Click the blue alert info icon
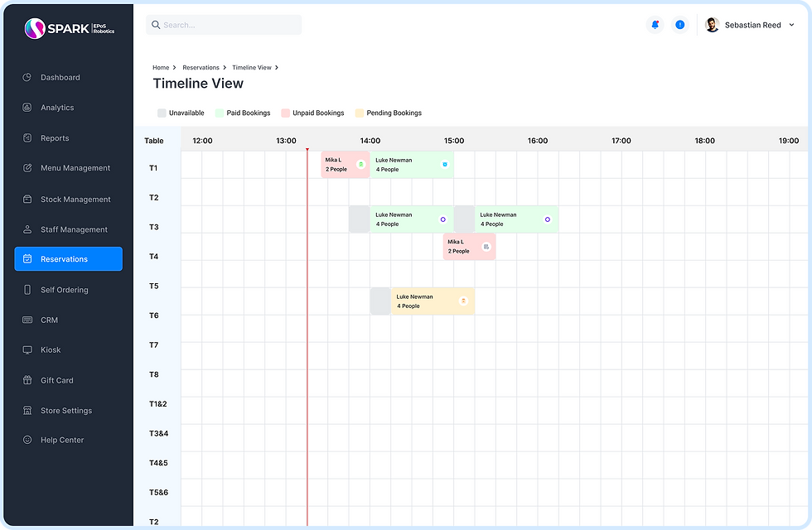 [x=680, y=25]
